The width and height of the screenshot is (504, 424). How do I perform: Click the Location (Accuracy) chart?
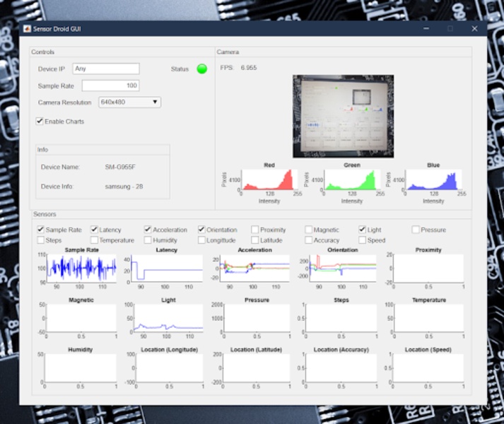pos(341,367)
